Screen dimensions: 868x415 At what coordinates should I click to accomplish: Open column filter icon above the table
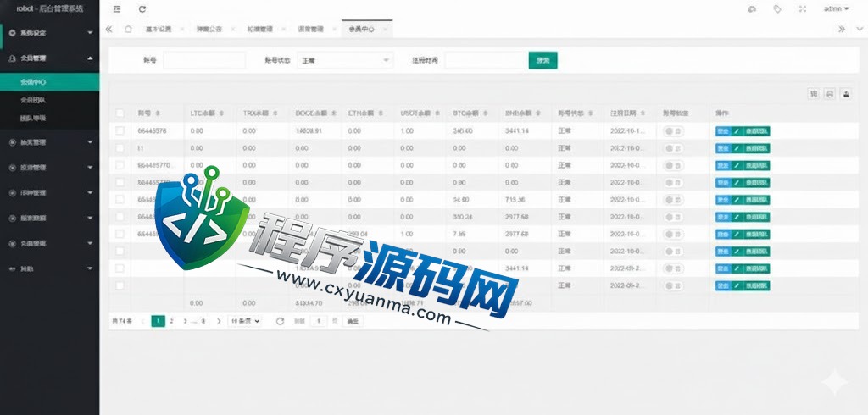[x=813, y=94]
